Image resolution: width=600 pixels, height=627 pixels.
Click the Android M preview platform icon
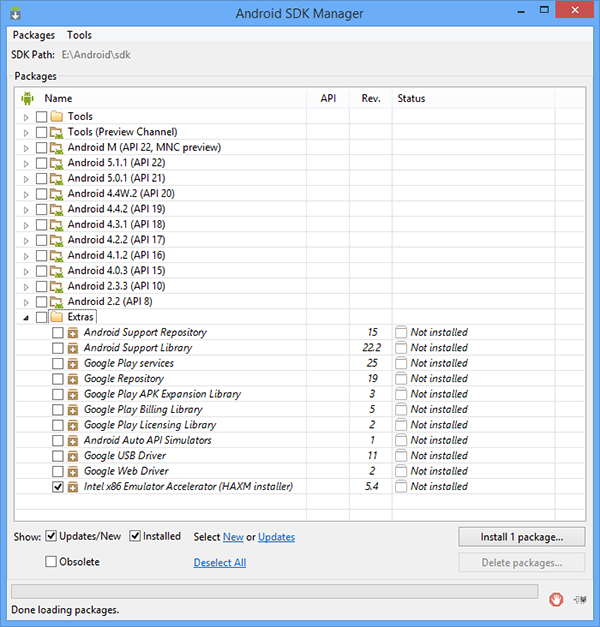(57, 148)
